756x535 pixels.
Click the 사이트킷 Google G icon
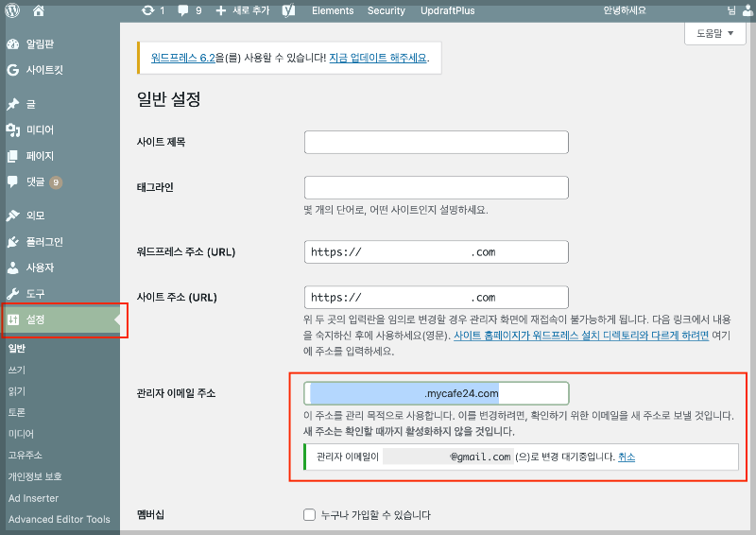pyautogui.click(x=12, y=70)
